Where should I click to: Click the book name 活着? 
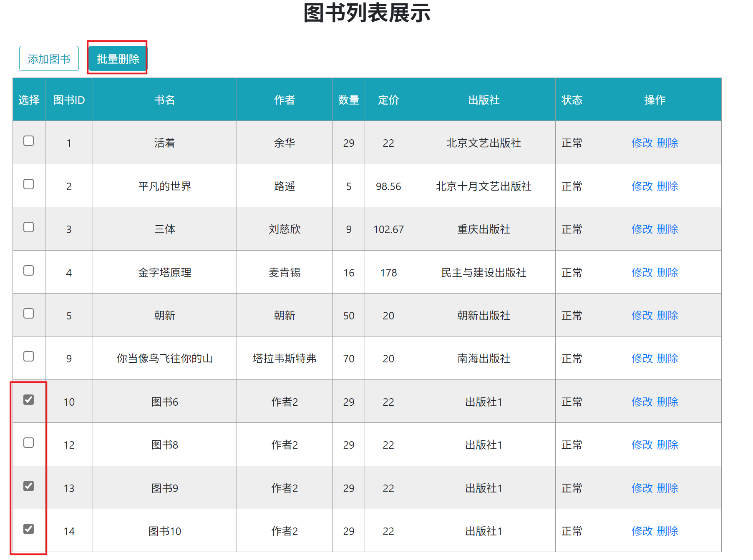click(x=165, y=143)
